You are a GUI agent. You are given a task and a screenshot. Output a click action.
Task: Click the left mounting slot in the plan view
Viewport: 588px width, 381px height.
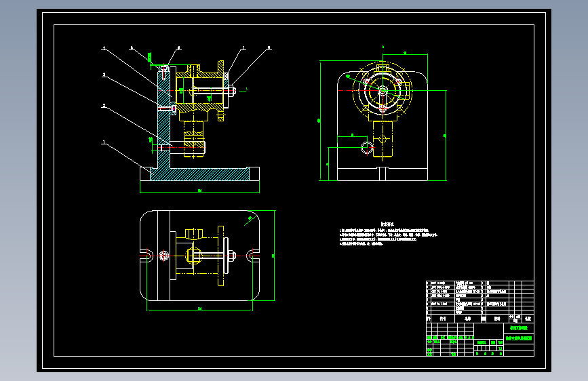pyautogui.click(x=147, y=256)
